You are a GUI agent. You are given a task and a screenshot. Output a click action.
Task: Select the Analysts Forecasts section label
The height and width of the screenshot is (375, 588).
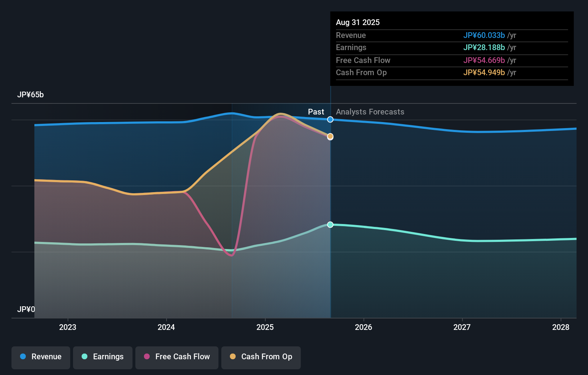point(370,112)
